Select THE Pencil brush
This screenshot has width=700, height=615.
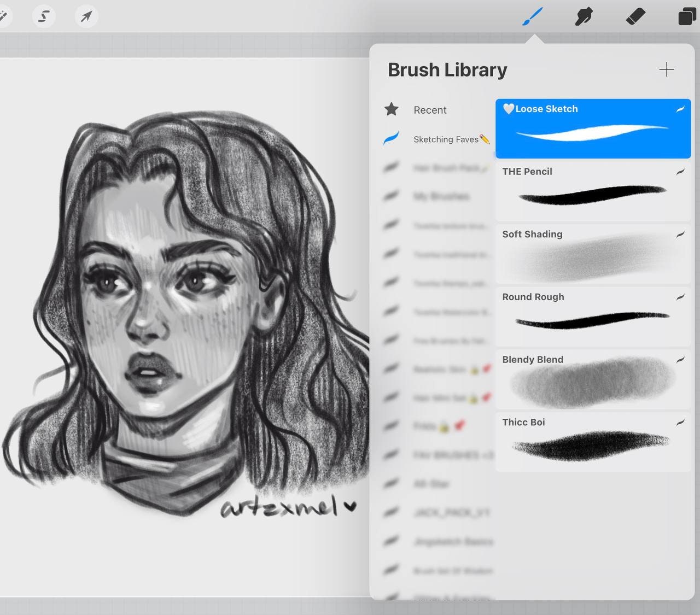(x=593, y=191)
